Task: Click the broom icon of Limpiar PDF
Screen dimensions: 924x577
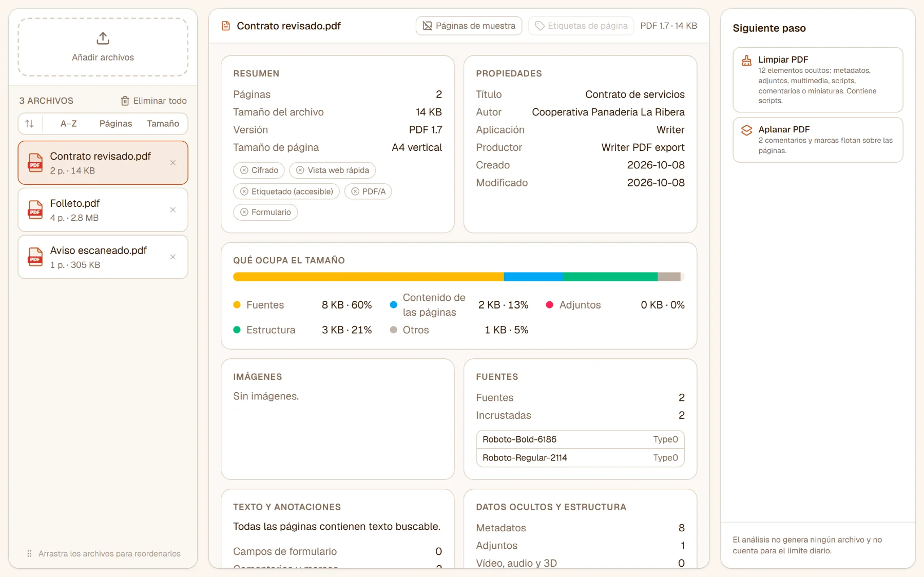Action: click(746, 61)
